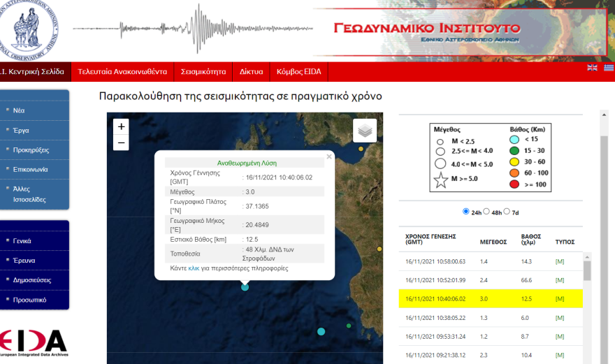Click the yellow depth 30-60 legend swatch
Viewport: 615px width, 364px height.
point(514,162)
